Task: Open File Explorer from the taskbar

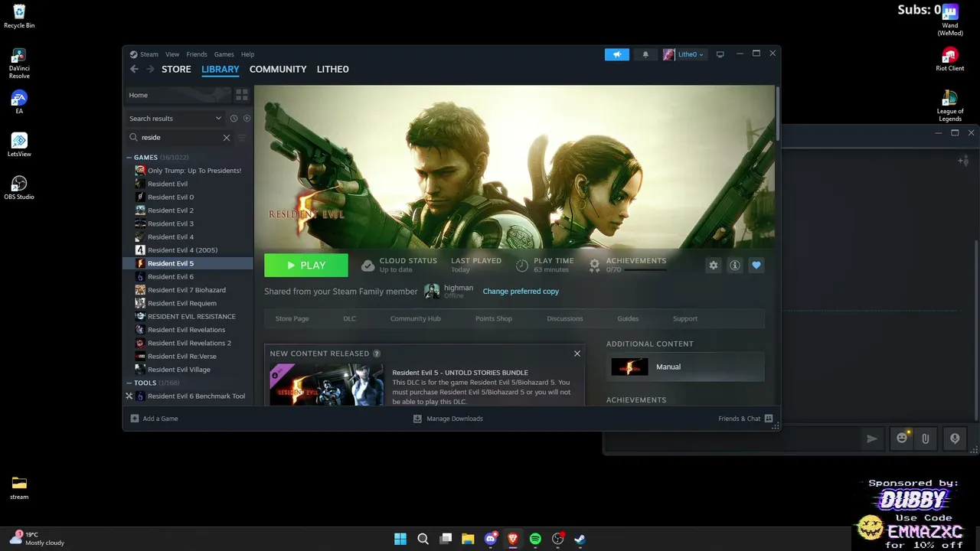Action: (x=468, y=539)
